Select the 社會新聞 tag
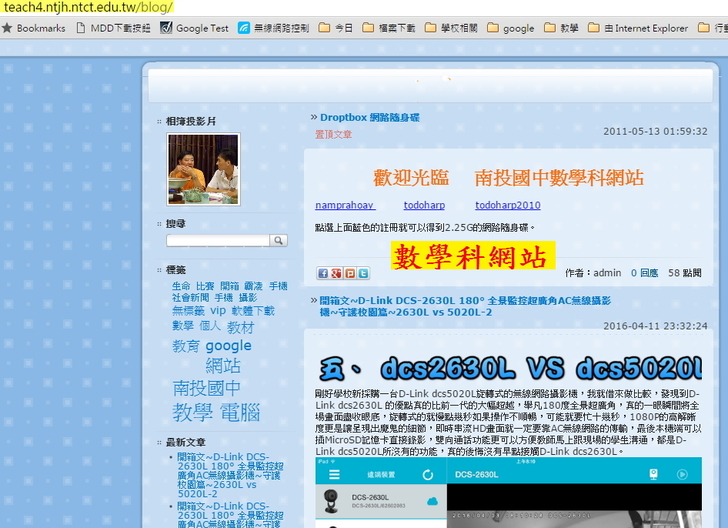This screenshot has width=728, height=528. 190,298
